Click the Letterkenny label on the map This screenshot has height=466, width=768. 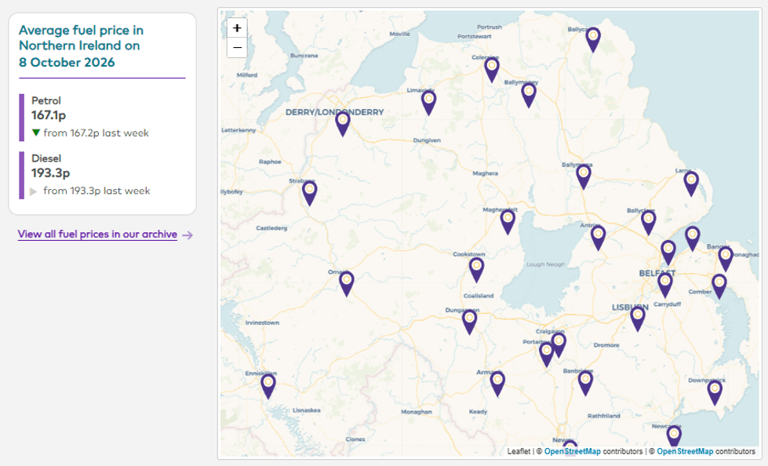[239, 130]
